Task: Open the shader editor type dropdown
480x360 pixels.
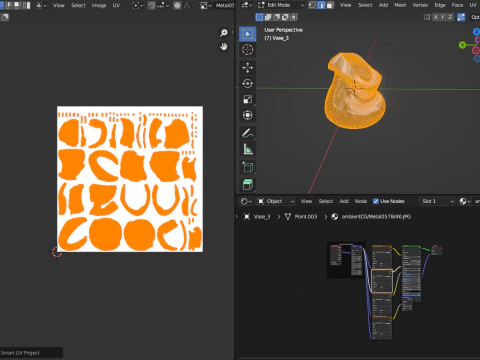Action: 246,201
